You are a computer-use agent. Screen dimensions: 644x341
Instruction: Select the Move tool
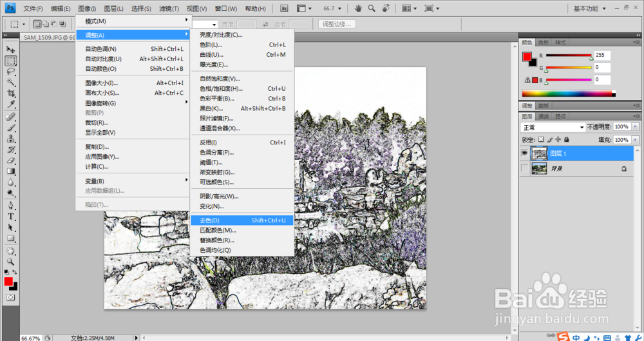pos(11,50)
